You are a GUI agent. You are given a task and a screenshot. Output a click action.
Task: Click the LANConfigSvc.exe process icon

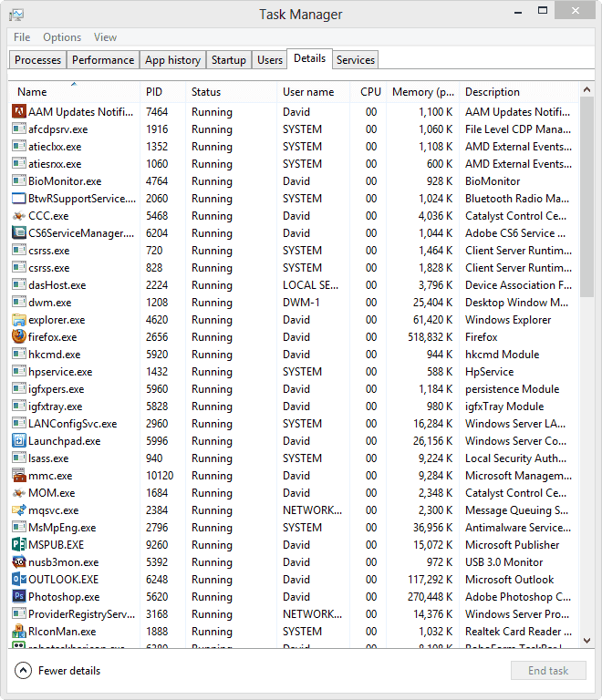coord(19,423)
